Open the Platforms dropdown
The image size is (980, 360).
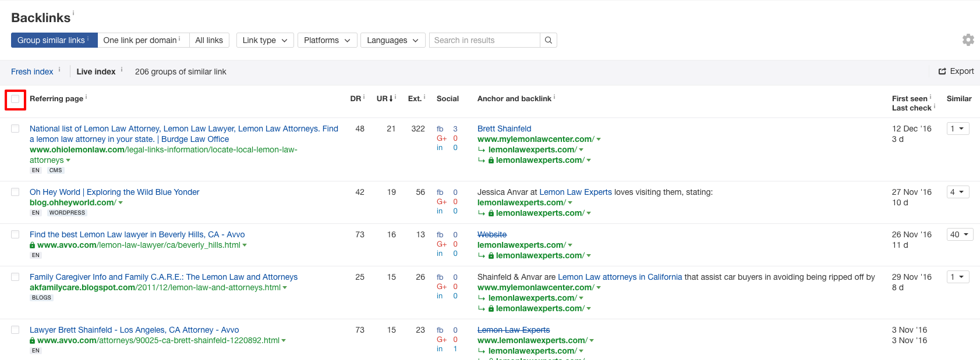click(x=327, y=40)
